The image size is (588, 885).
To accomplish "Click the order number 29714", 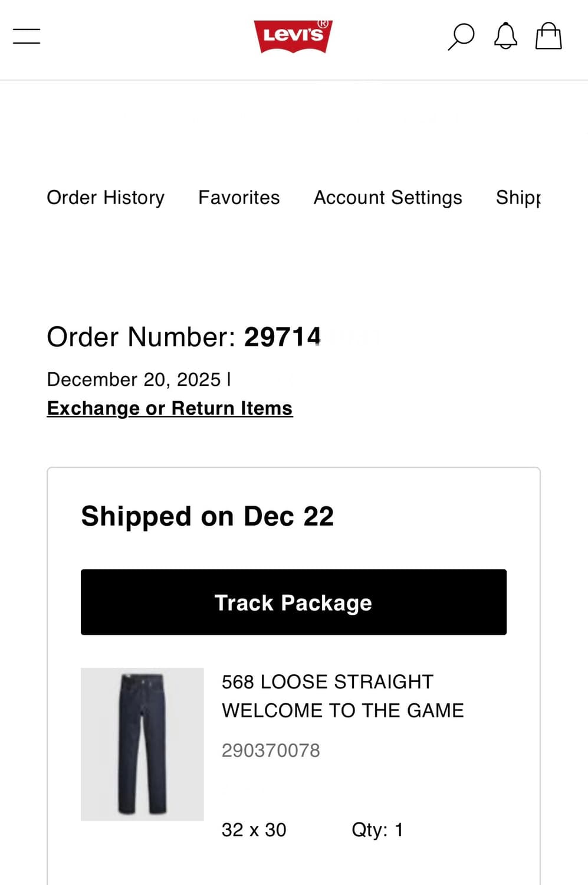I will click(x=282, y=337).
